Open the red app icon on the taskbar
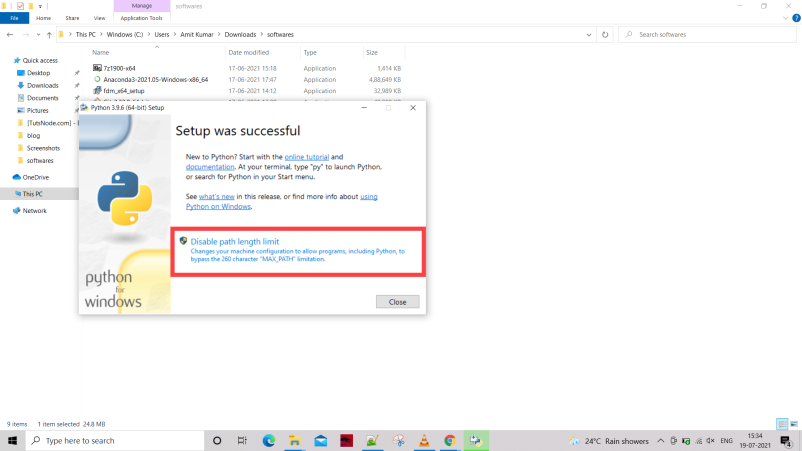 pos(346,441)
